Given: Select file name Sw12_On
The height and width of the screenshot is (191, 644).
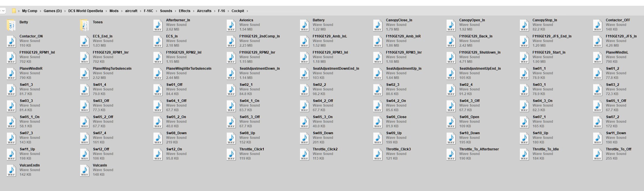Looking at the screenshot, I should pyautogui.click(x=174, y=149).
